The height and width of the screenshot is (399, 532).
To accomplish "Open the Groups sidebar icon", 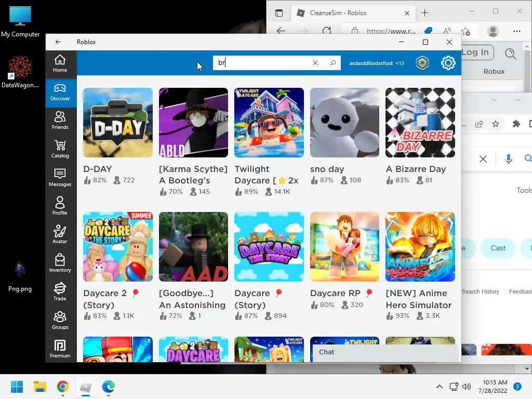I will (x=60, y=320).
